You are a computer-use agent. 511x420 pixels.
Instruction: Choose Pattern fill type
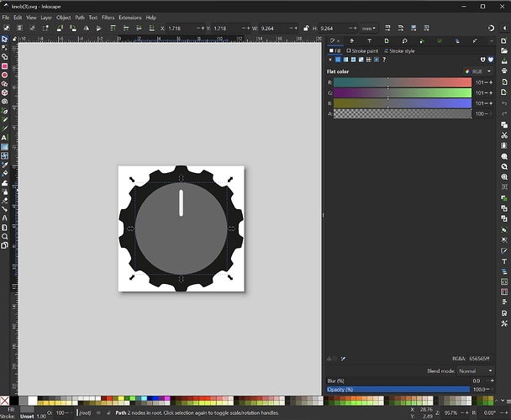[x=369, y=60]
